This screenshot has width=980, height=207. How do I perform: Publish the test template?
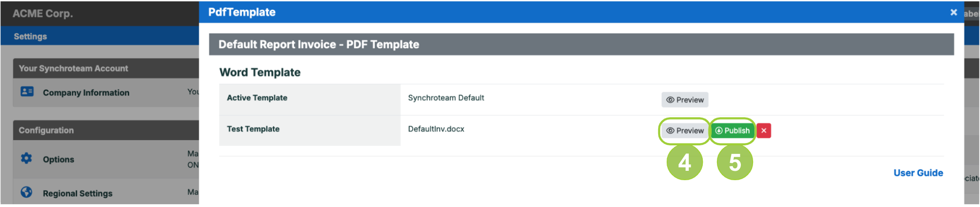tap(732, 131)
